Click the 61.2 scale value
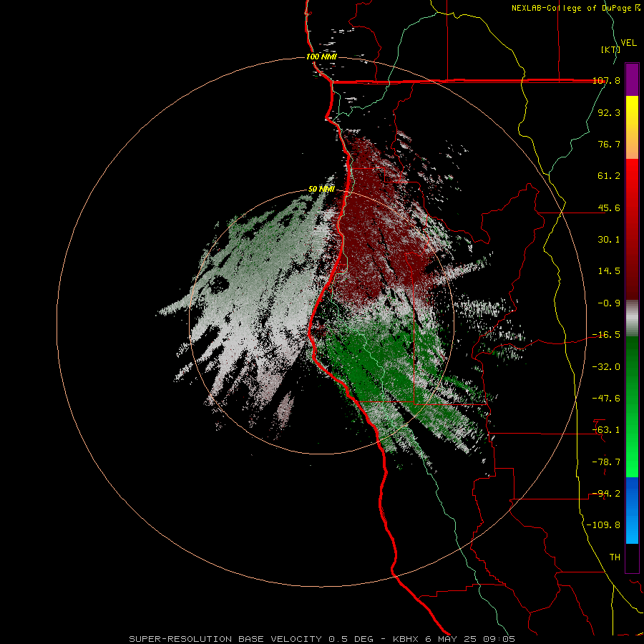Screen dimensions: 644x644 [x=609, y=176]
